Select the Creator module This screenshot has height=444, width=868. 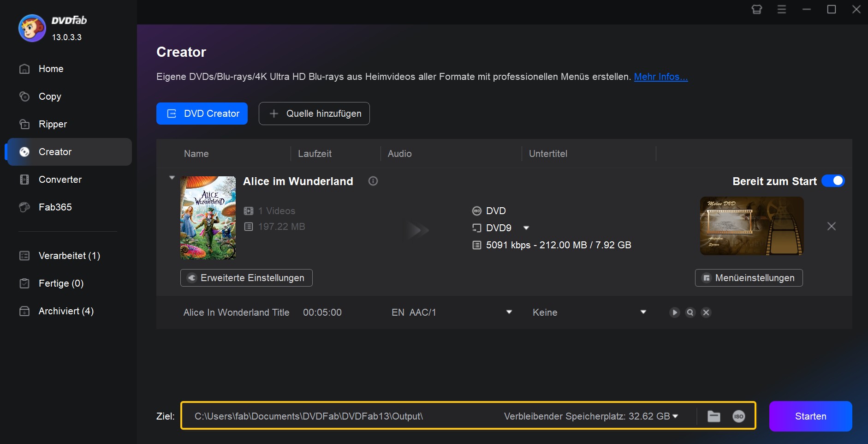click(69, 152)
